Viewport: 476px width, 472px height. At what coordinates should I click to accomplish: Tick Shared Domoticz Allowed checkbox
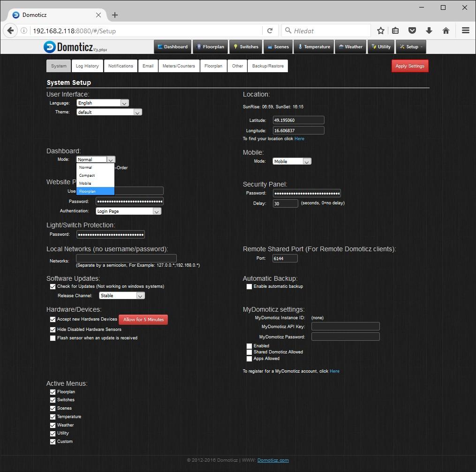pos(249,352)
